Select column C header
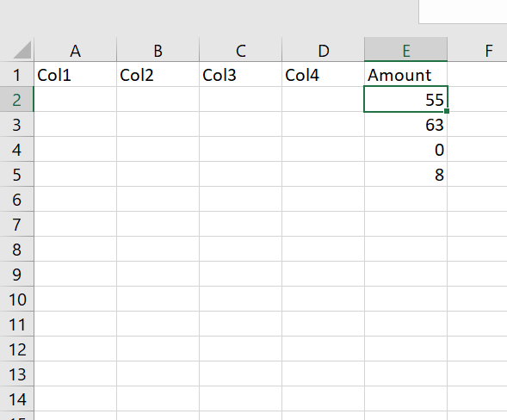Screen dimensions: 507x420 240,49
